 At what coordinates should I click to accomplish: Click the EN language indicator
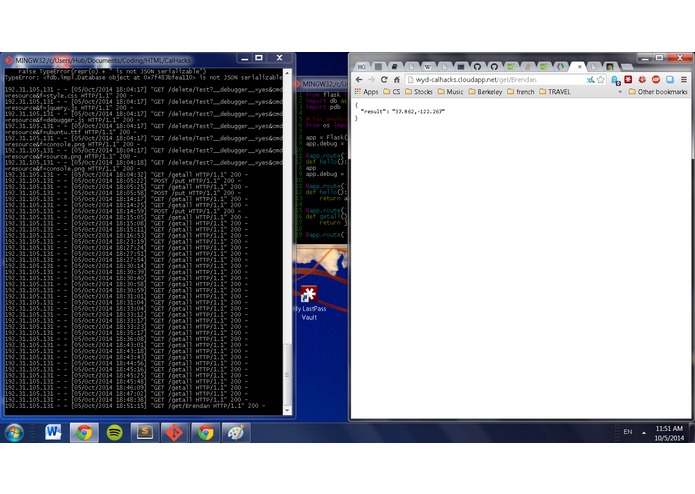[628, 432]
